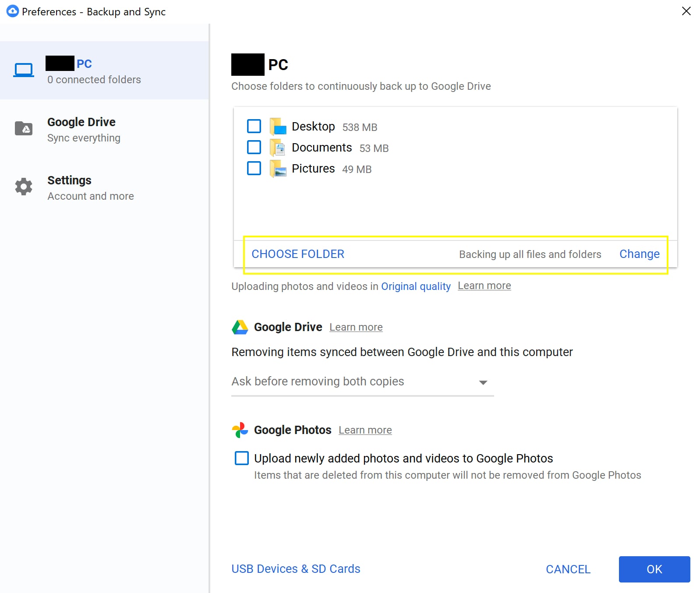
Task: Tick the Pictures folder checkbox
Action: [x=254, y=168]
